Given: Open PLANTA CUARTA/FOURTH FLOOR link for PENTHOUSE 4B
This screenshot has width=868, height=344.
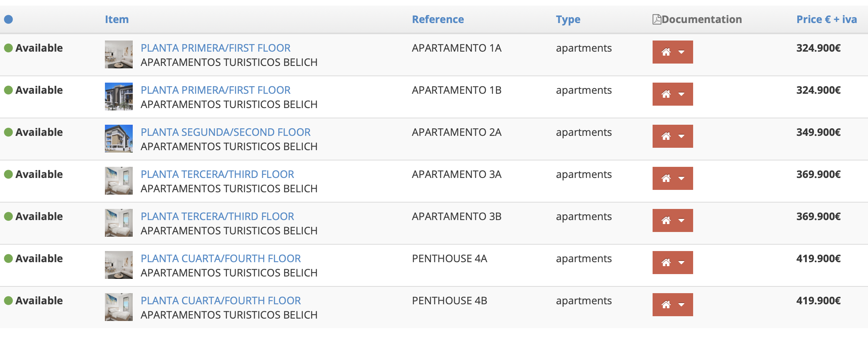Looking at the screenshot, I should point(221,301).
